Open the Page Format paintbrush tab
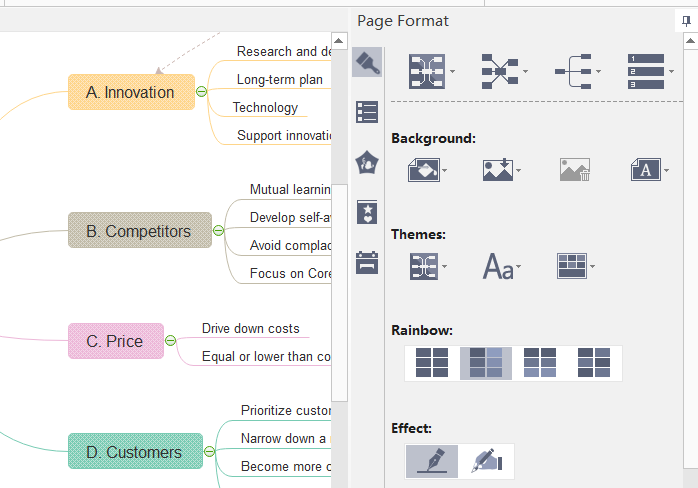Screen dimensions: 698x488 click(x=367, y=63)
